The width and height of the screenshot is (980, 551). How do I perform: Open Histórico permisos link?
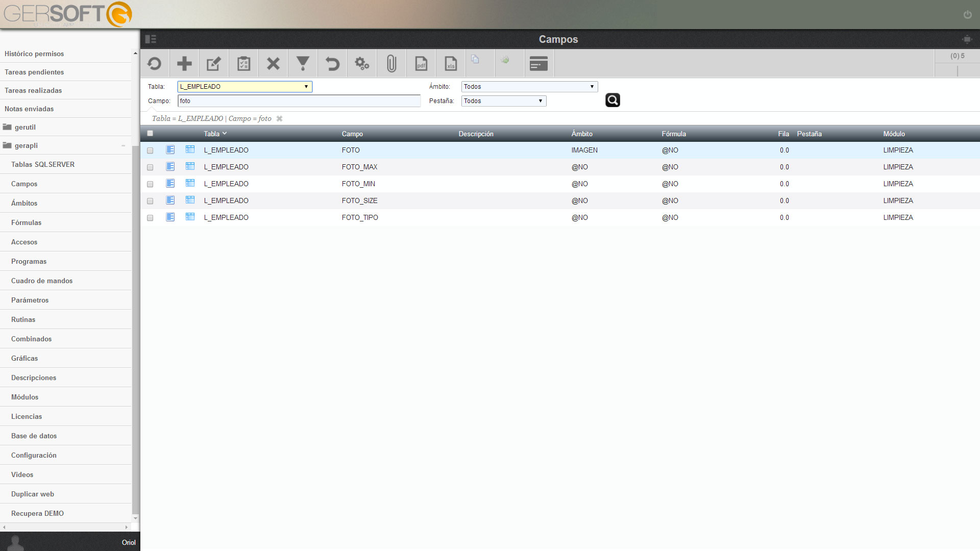[65, 54]
